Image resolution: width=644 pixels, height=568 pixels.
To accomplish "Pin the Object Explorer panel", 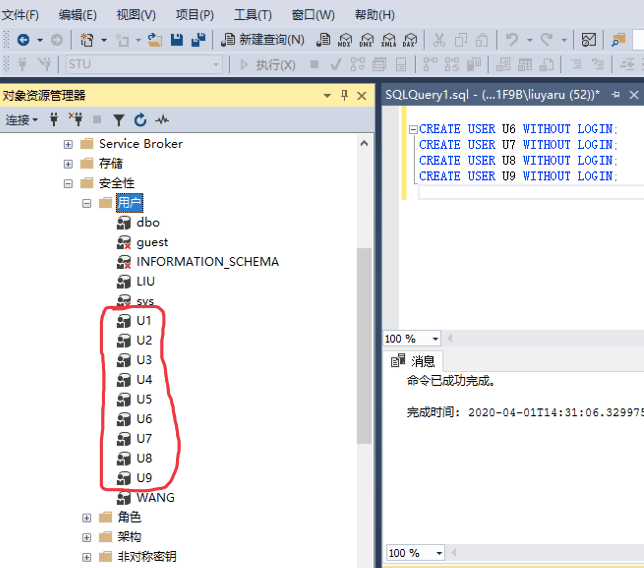I will pyautogui.click(x=345, y=95).
